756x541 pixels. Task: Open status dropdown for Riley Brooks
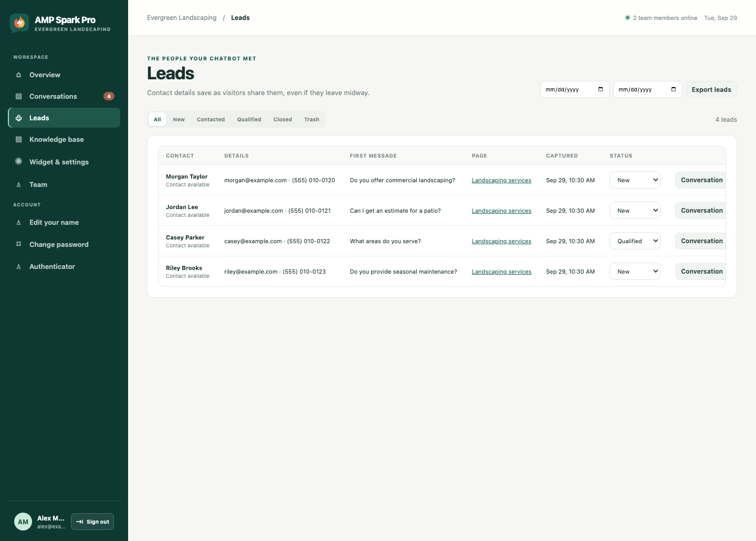[x=635, y=272]
